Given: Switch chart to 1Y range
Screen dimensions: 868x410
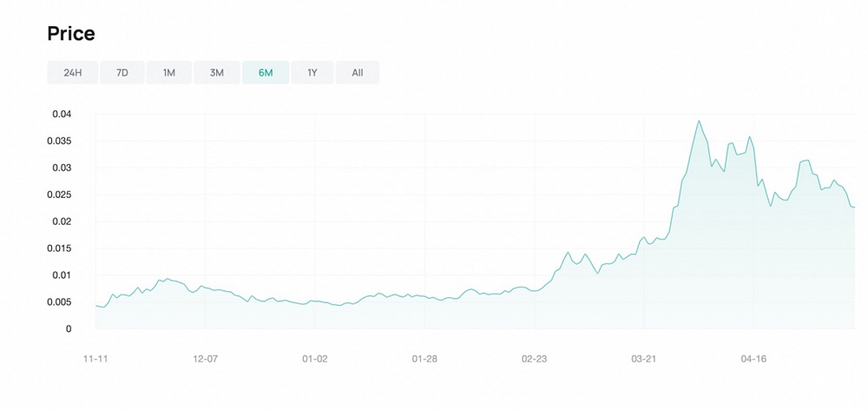Looking at the screenshot, I should coord(312,73).
